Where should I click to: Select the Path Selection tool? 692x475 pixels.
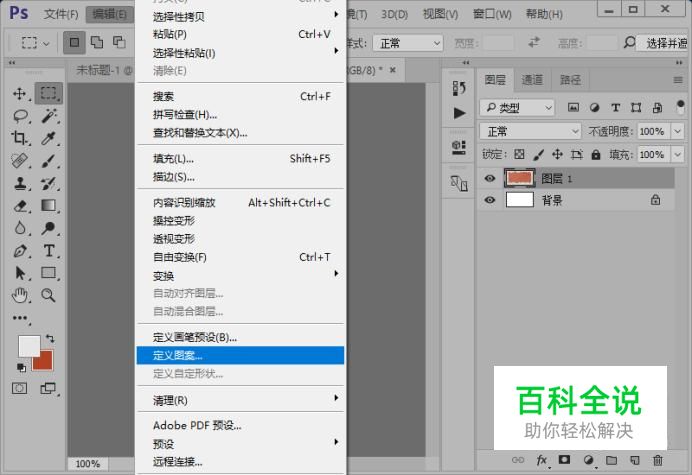click(x=20, y=273)
